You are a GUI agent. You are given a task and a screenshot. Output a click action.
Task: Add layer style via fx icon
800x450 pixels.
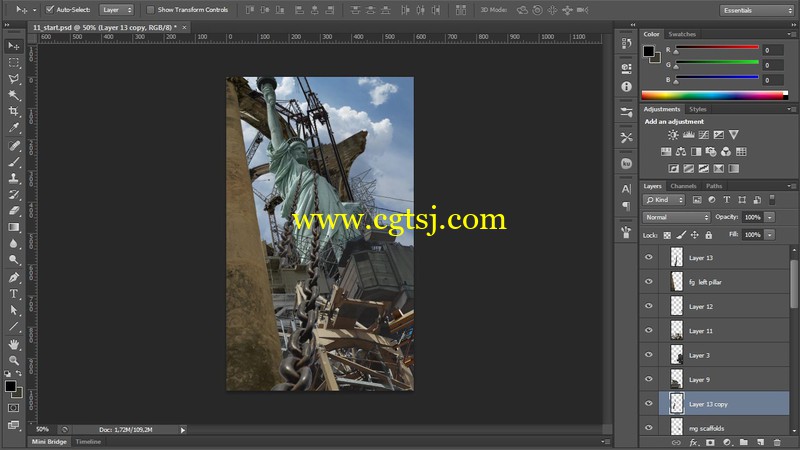point(693,443)
